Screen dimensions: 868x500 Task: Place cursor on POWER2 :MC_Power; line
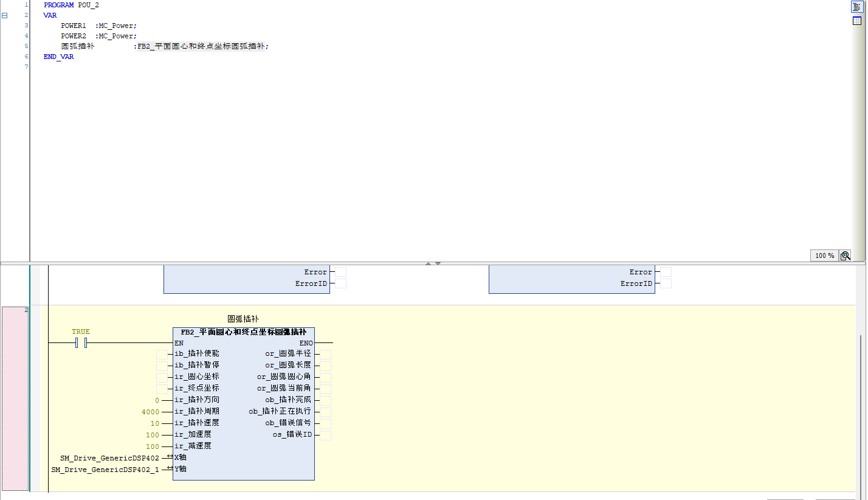[98, 36]
